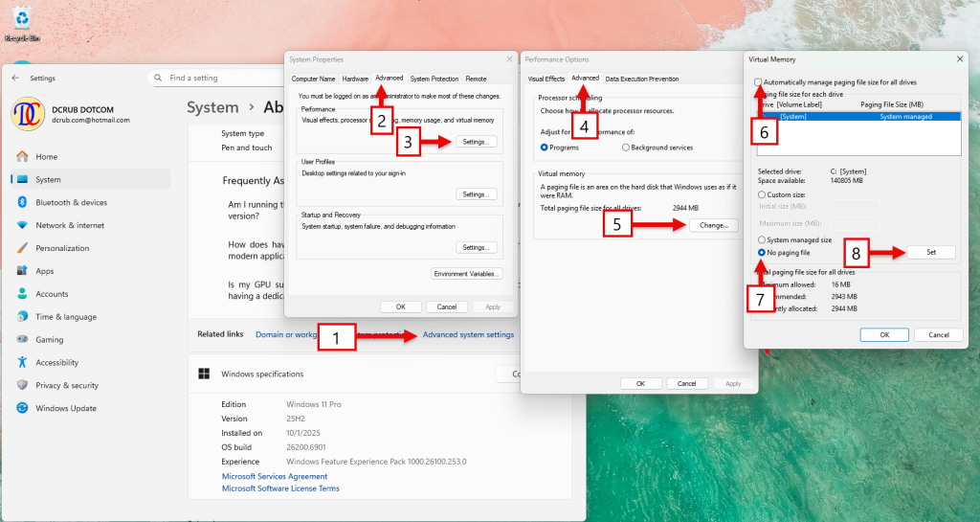980x522 pixels.
Task: Choose the Custom size radio option
Action: pyautogui.click(x=761, y=194)
